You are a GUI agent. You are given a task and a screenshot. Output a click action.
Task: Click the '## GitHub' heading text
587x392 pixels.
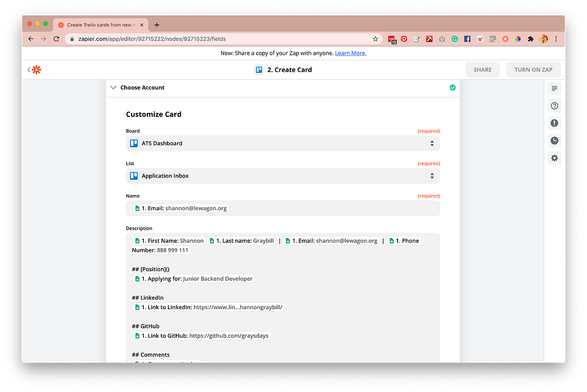[x=145, y=326]
